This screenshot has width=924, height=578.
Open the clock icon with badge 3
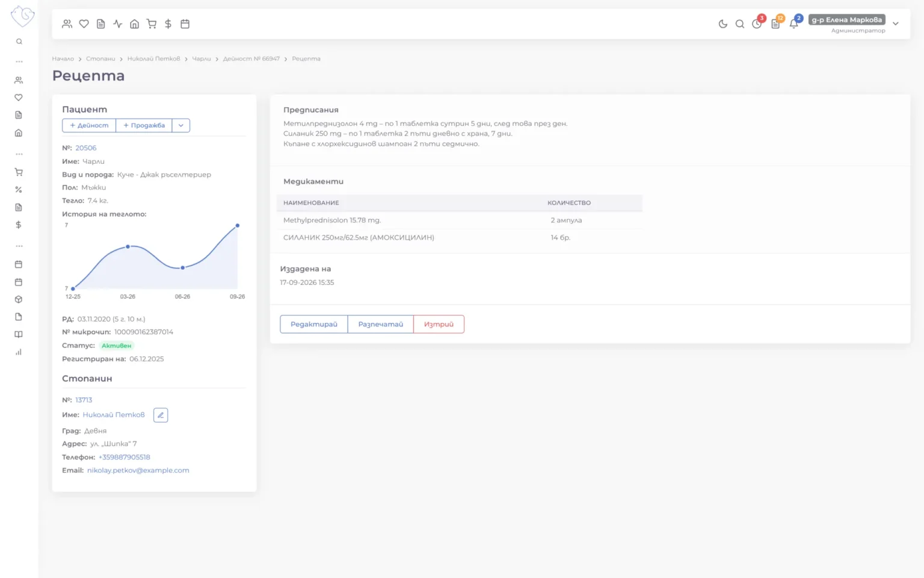tap(757, 23)
